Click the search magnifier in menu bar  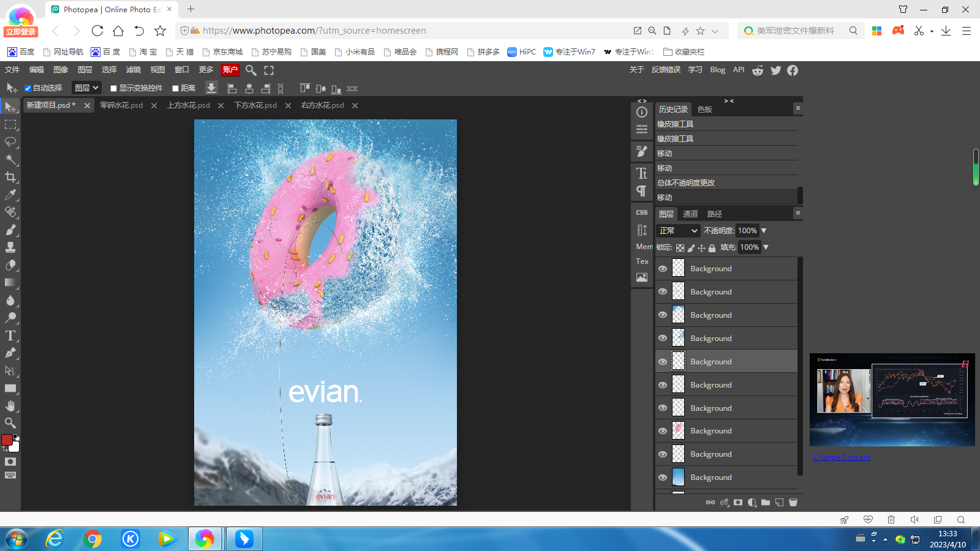coord(251,70)
